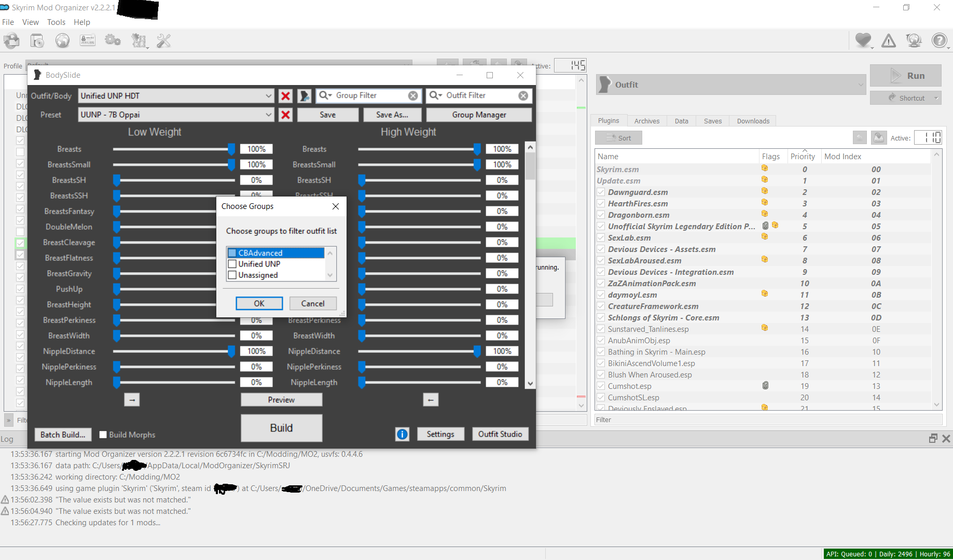Viewport: 953px width, 560px height.
Task: Click OK in Choose Groups dialog
Action: [259, 303]
